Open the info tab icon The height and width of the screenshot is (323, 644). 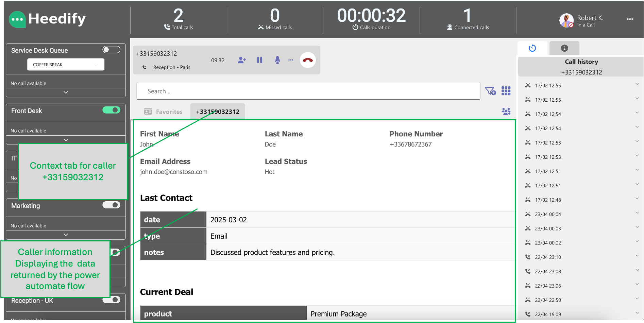click(x=564, y=48)
